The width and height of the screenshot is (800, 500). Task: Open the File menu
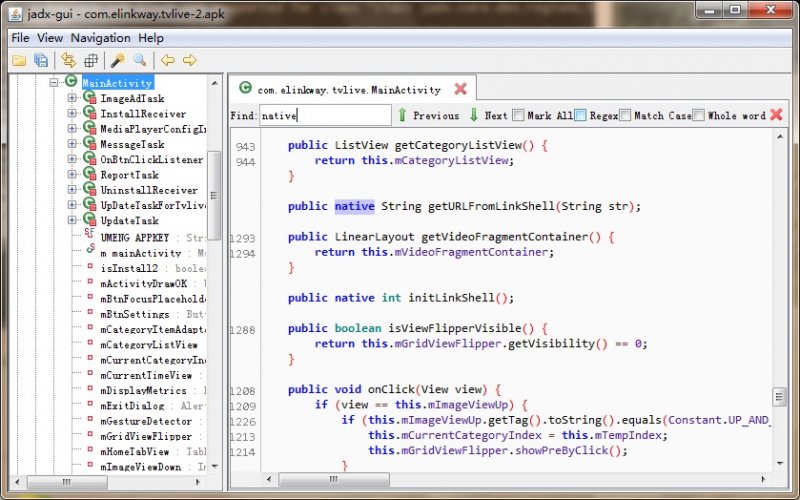pyautogui.click(x=20, y=38)
